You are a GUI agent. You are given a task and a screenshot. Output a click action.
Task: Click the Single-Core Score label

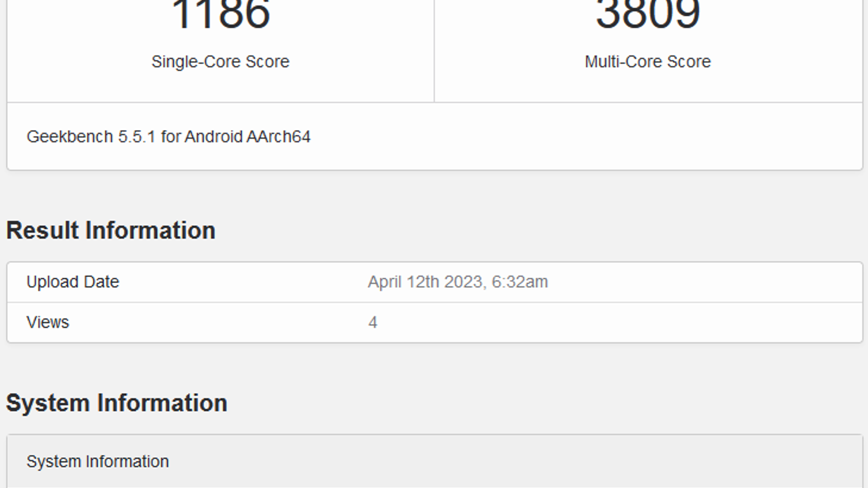[x=220, y=62]
